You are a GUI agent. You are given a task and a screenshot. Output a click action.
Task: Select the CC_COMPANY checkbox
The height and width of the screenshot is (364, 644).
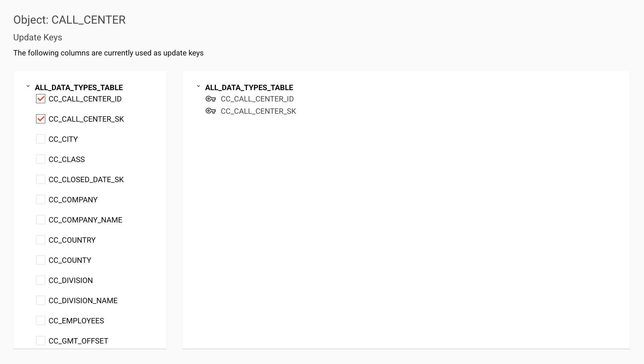41,200
